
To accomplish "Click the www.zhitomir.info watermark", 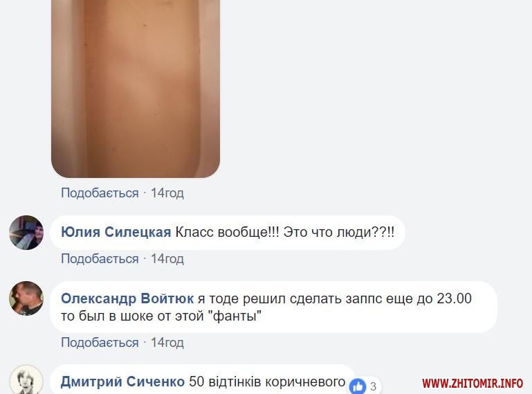I will coord(473,384).
